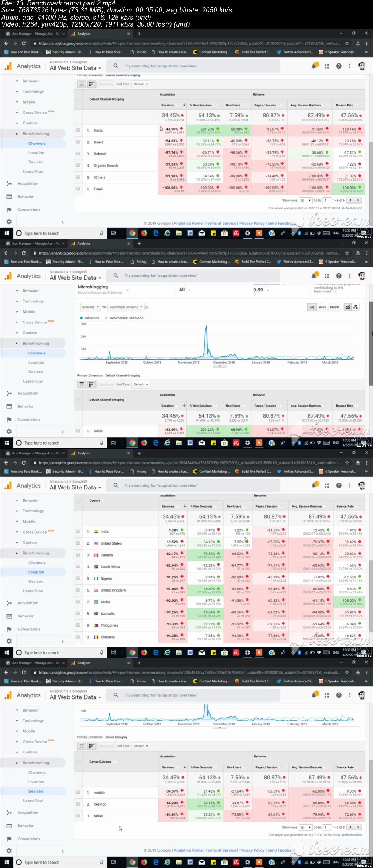This screenshot has width=373, height=868.
Task: Choose data table view icon in Device Category frame
Action: tap(82, 746)
